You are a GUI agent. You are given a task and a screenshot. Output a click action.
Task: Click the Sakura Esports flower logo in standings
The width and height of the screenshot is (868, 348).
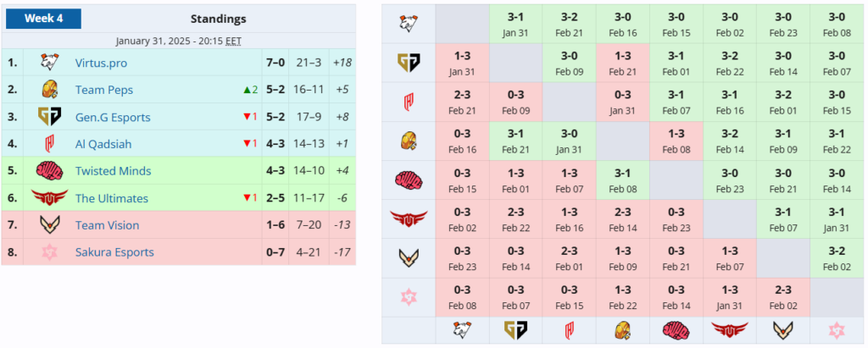tap(49, 251)
